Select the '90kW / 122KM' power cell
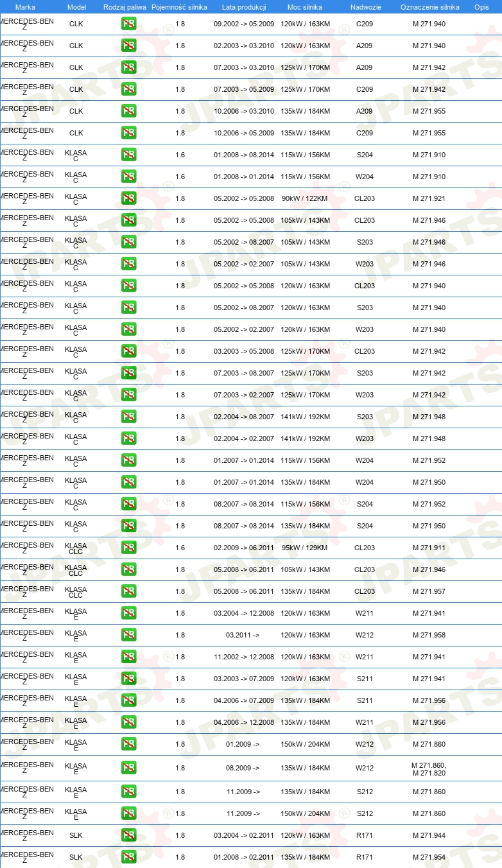The image size is (502, 868). pos(305,198)
